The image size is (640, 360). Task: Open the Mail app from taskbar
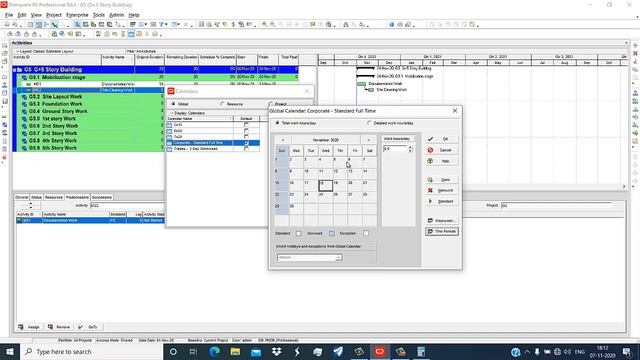tap(256, 351)
